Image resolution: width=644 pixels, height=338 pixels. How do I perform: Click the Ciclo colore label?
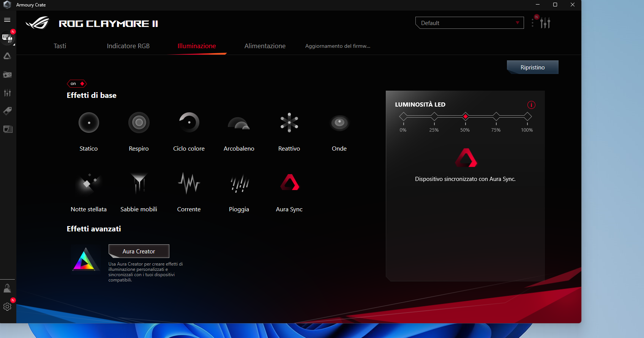(x=189, y=149)
